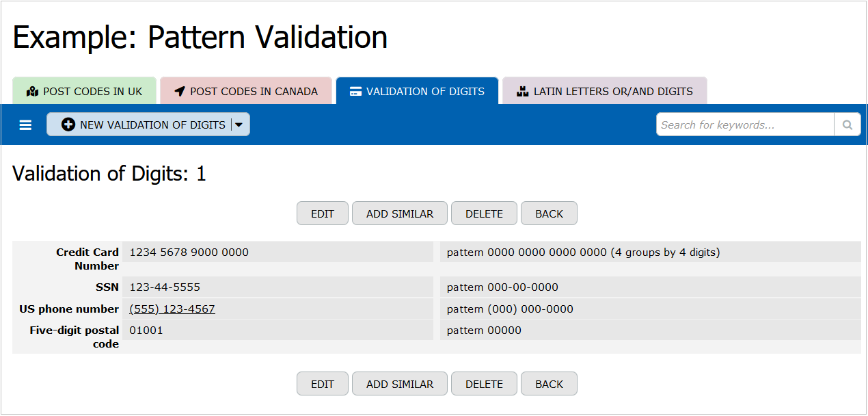868x416 pixels.
Task: Select the VALIDATION OF DIGITS tab
Action: (417, 90)
